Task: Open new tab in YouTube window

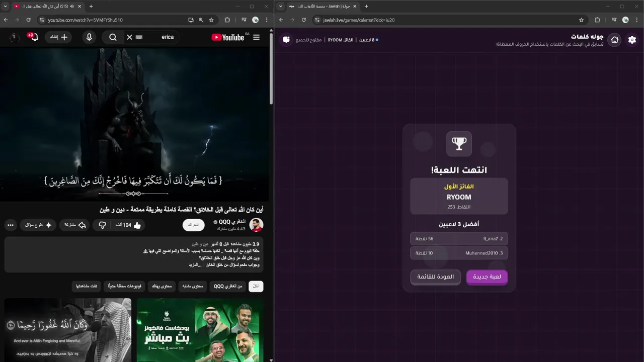Action: [91, 6]
